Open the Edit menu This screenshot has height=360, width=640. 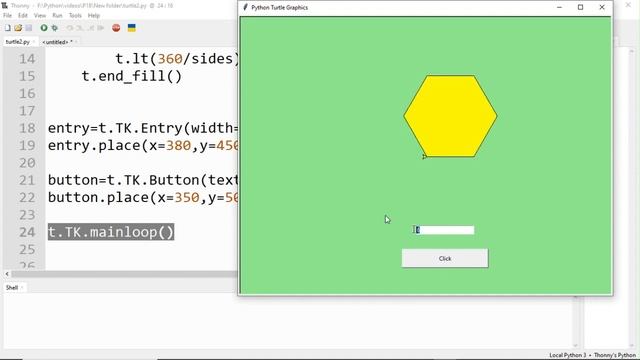(23, 16)
